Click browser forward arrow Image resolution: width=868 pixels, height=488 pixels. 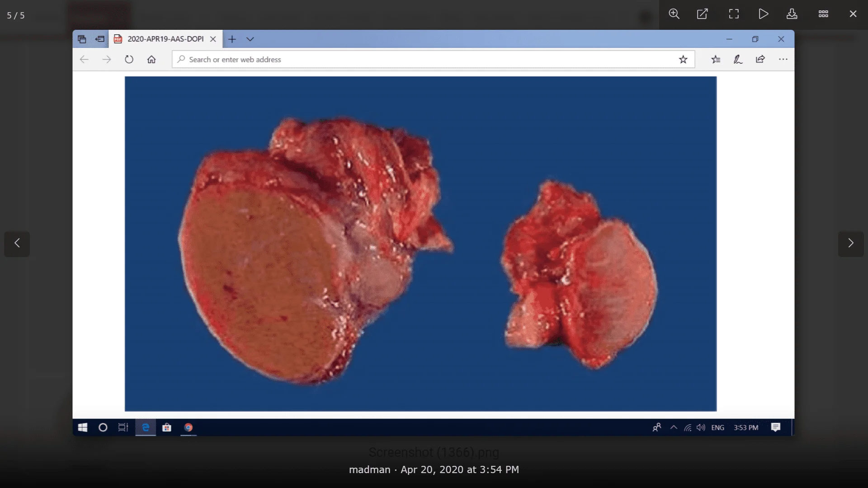pos(107,59)
